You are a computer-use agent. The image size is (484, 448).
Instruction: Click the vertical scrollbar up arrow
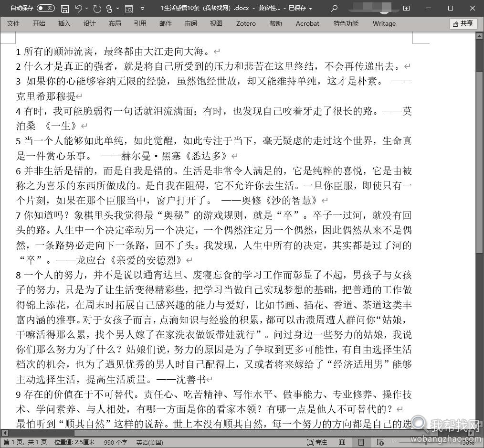point(479,36)
